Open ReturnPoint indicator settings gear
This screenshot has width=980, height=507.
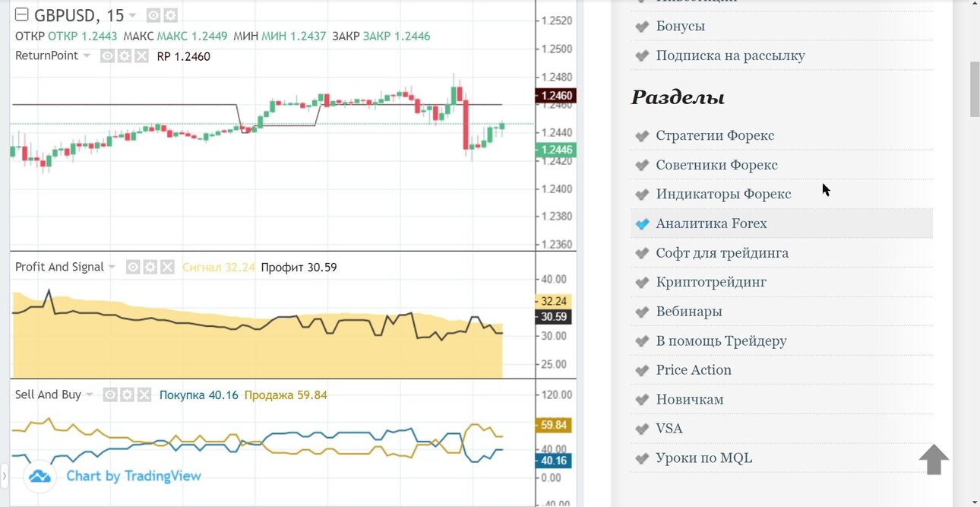(x=125, y=56)
